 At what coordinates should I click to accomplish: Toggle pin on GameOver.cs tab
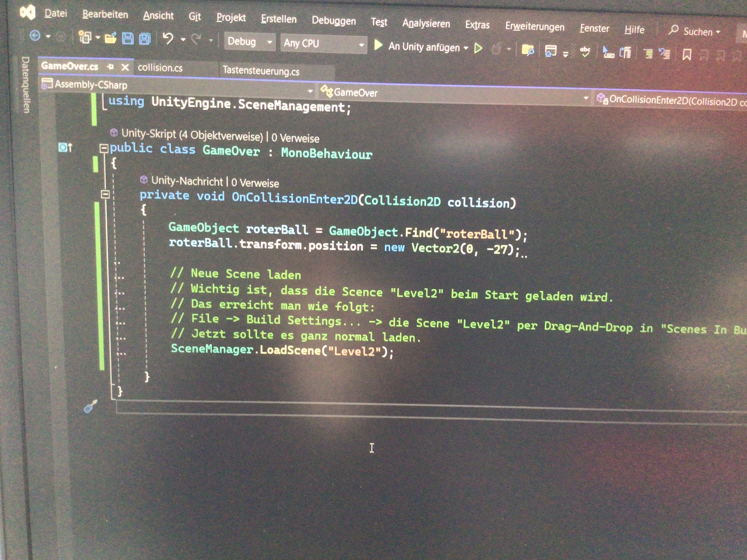click(x=110, y=67)
